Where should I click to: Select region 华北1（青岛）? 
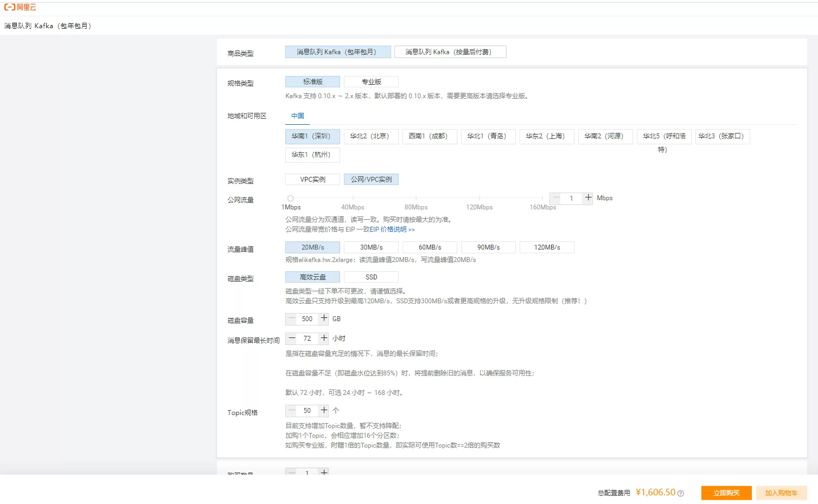point(488,136)
